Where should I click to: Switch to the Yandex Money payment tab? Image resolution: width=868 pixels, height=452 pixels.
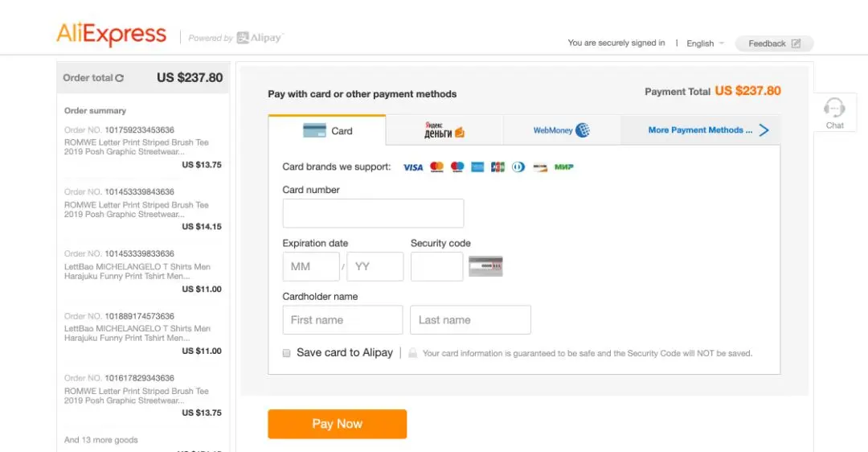444,130
